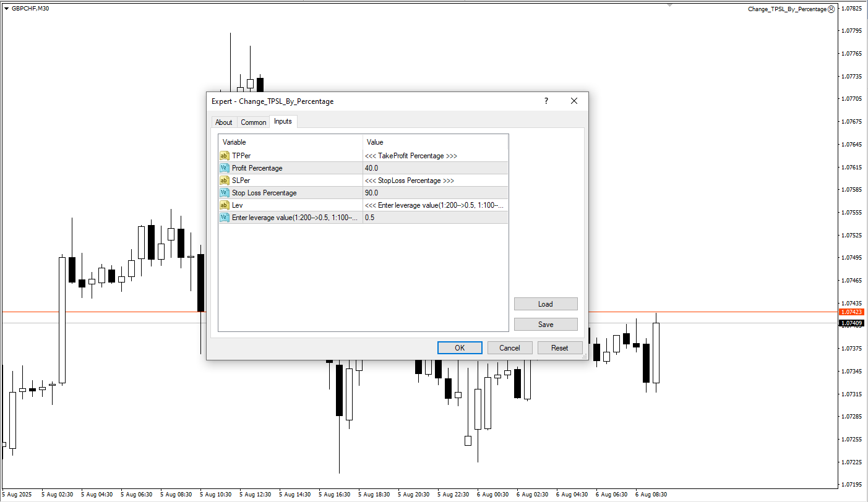This screenshot has height=502, width=868.
Task: Select the Stop Loss Percentage variable name
Action: click(264, 193)
